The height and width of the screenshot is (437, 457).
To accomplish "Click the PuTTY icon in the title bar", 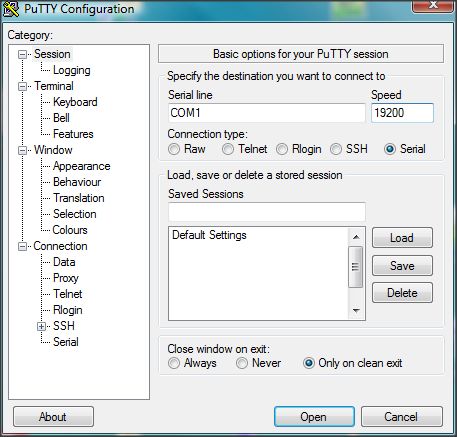I will (11, 9).
